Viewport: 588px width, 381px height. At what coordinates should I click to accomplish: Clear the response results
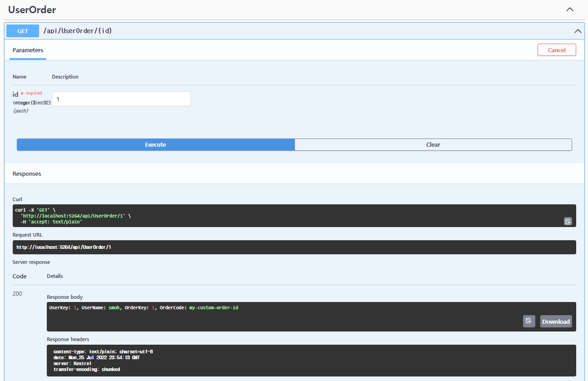[x=433, y=144]
